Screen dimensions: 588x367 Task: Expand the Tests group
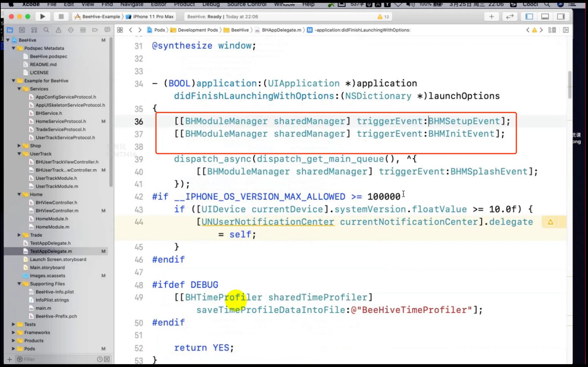tap(13, 324)
